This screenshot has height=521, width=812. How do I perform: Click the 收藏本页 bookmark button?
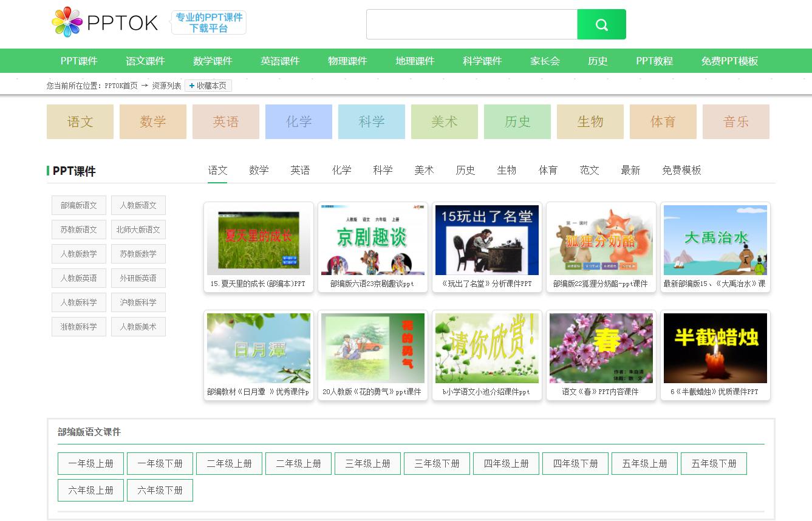coord(208,86)
